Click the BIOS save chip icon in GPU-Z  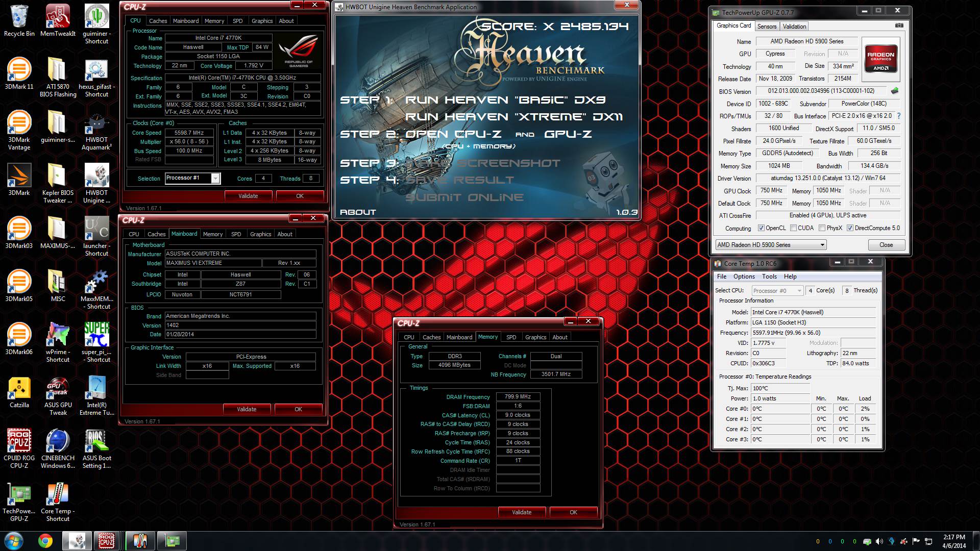coord(895,91)
